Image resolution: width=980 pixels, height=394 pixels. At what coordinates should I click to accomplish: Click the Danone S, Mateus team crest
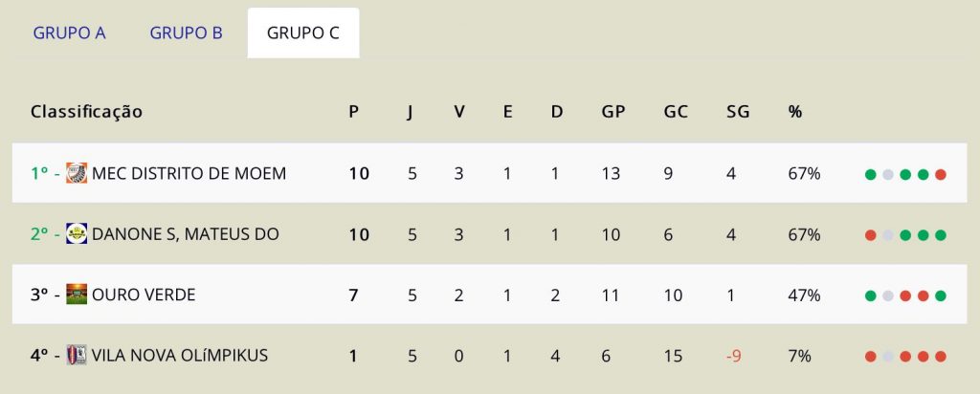(77, 233)
